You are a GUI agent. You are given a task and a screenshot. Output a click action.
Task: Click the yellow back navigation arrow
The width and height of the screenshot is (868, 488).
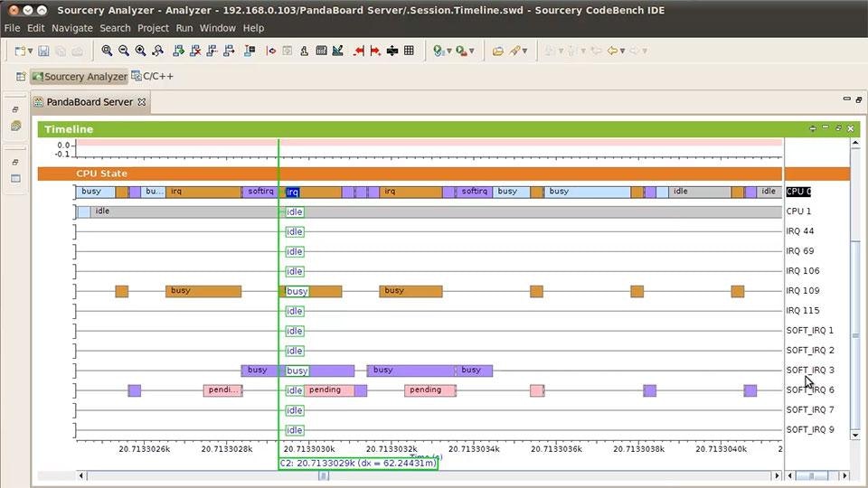point(612,51)
